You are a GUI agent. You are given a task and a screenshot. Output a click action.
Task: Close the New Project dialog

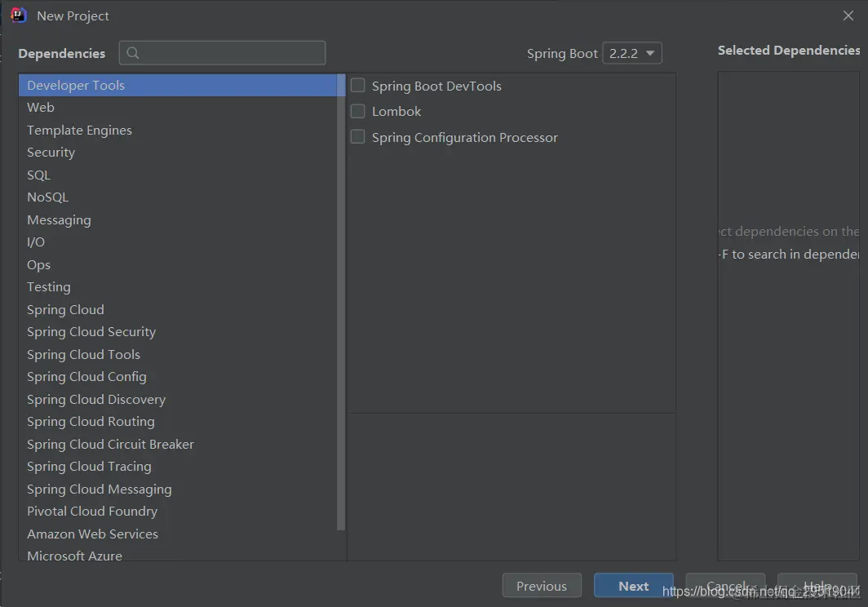[x=848, y=16]
